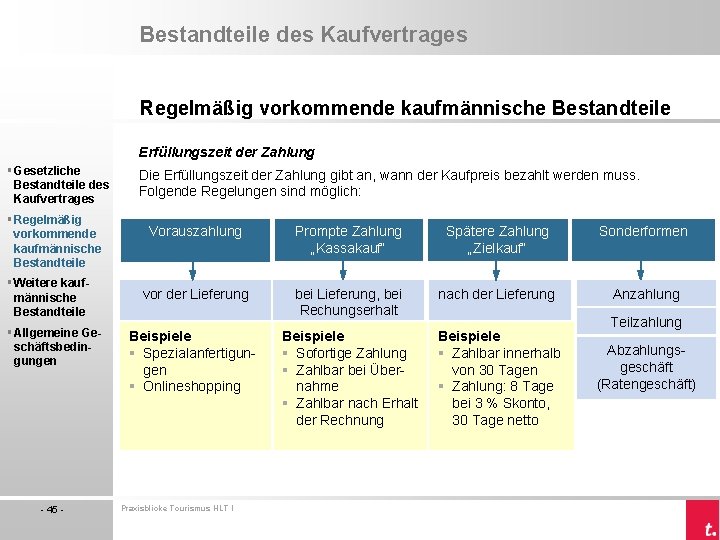Click 'Beispiele' heading under Kassakauf column
This screenshot has height=540, width=720.
pyautogui.click(x=313, y=336)
